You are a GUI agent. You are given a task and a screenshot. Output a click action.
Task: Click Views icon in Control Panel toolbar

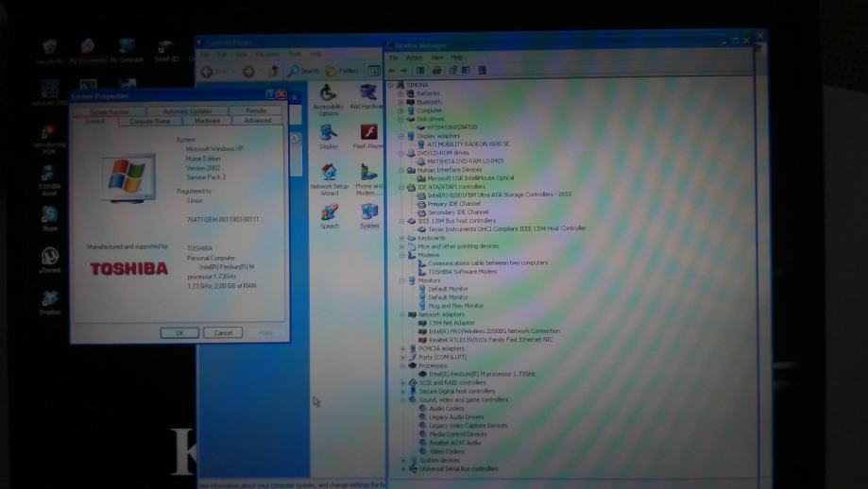[x=374, y=71]
